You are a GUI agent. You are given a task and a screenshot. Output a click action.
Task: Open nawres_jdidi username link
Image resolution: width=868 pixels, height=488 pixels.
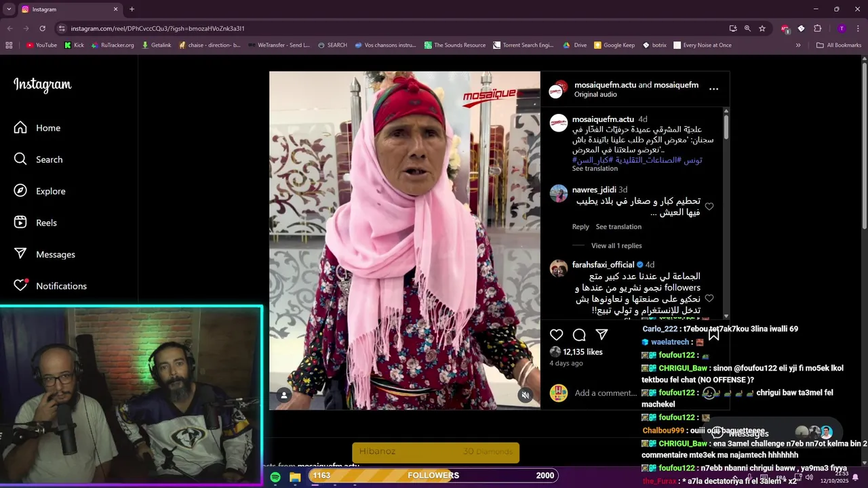[594, 190]
